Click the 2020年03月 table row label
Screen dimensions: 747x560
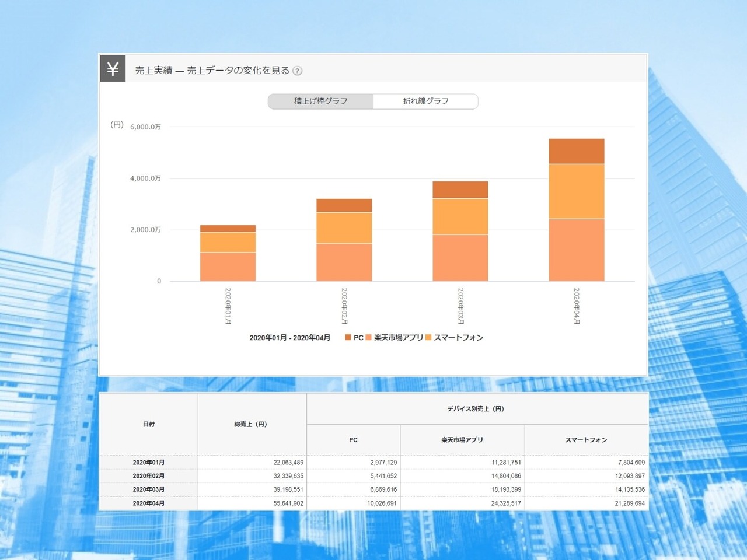pos(149,489)
